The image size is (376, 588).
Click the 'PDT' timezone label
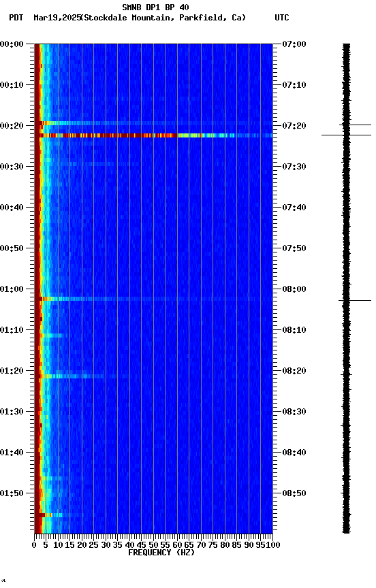click(x=16, y=18)
